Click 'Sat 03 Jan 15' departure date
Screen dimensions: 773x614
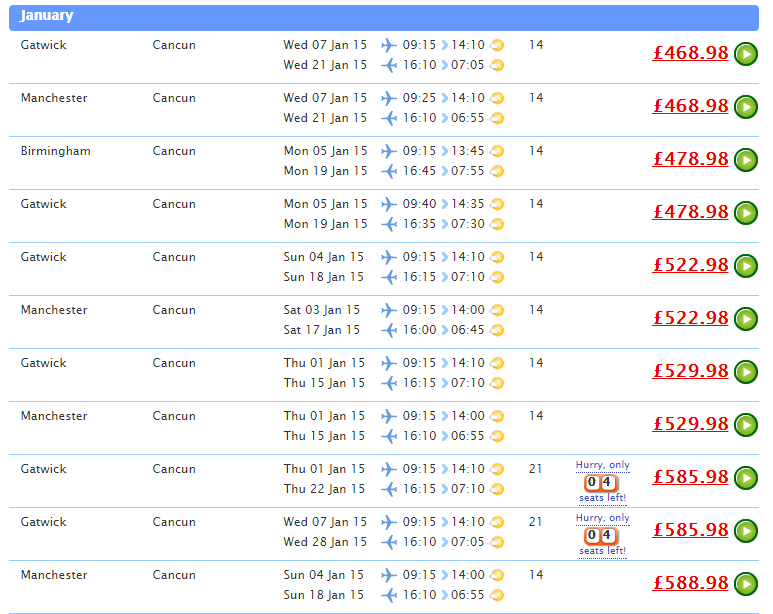[x=321, y=310]
